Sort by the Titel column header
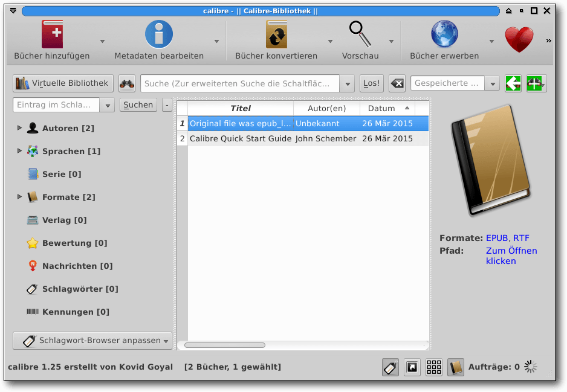This screenshot has width=567, height=392. (x=241, y=108)
